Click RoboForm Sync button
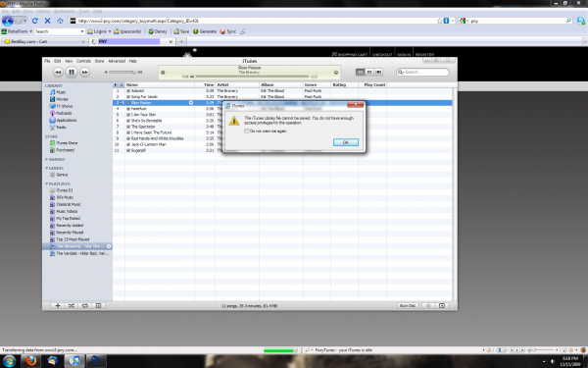Viewport: 588px width, 368px height. click(228, 31)
